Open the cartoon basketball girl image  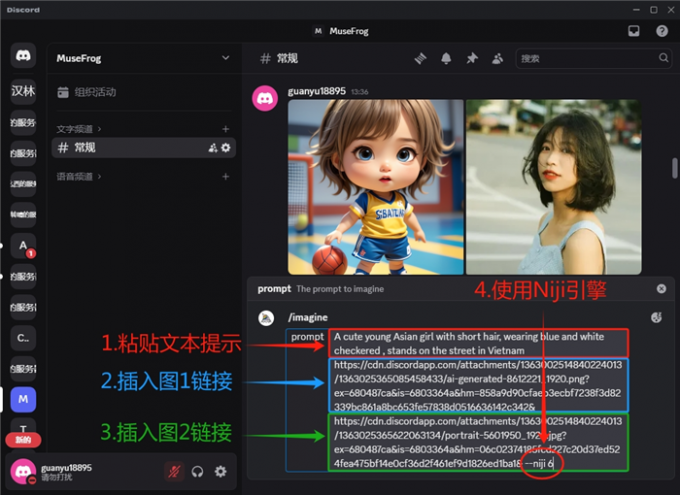pos(376,187)
